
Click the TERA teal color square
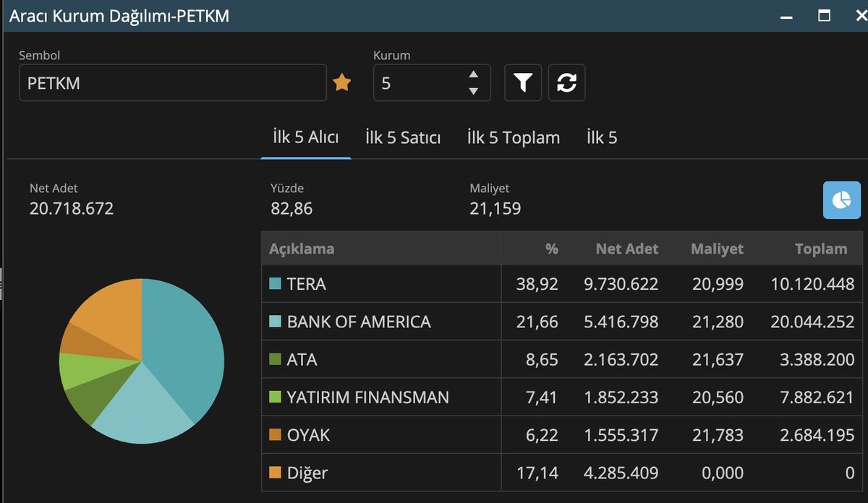click(275, 284)
